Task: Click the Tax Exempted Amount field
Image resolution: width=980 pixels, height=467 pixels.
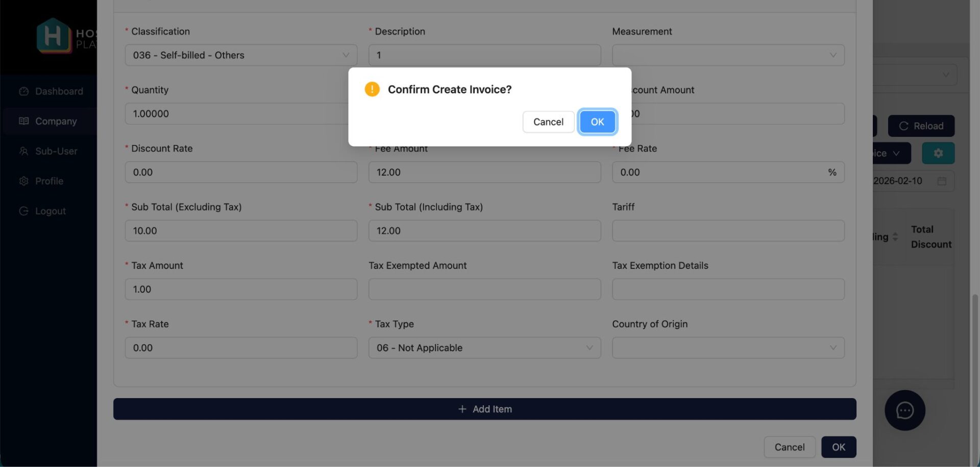Action: [x=484, y=289]
